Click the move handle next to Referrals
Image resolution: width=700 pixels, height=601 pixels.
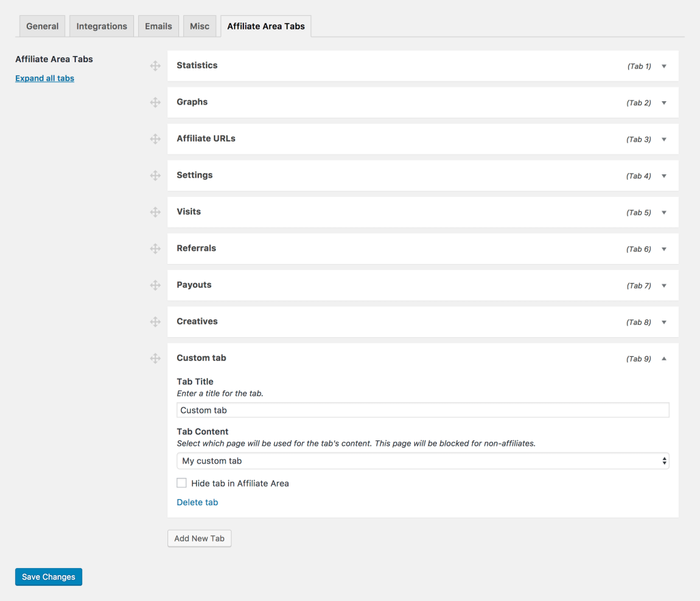(155, 249)
